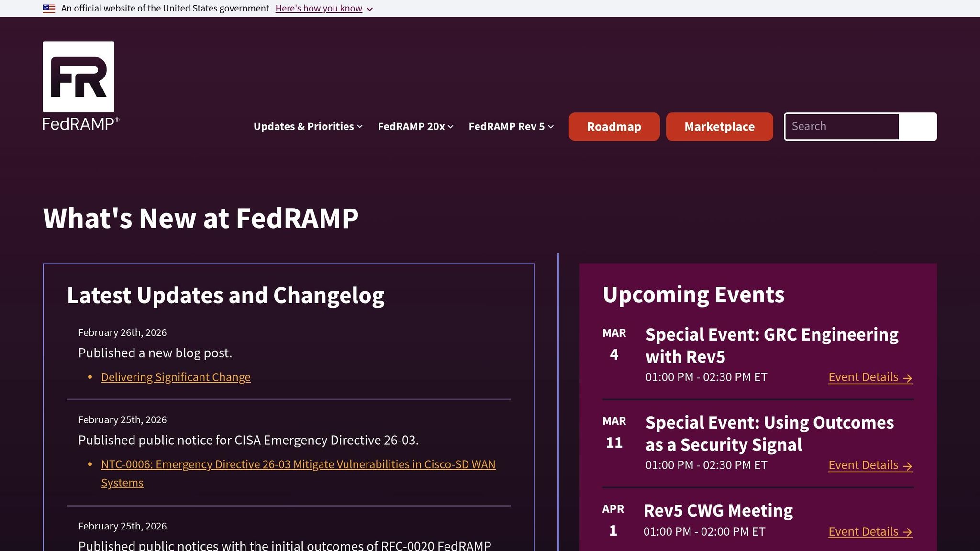Open Event Details for GRC Engineering with Rev5
The image size is (980, 551).
point(863,377)
